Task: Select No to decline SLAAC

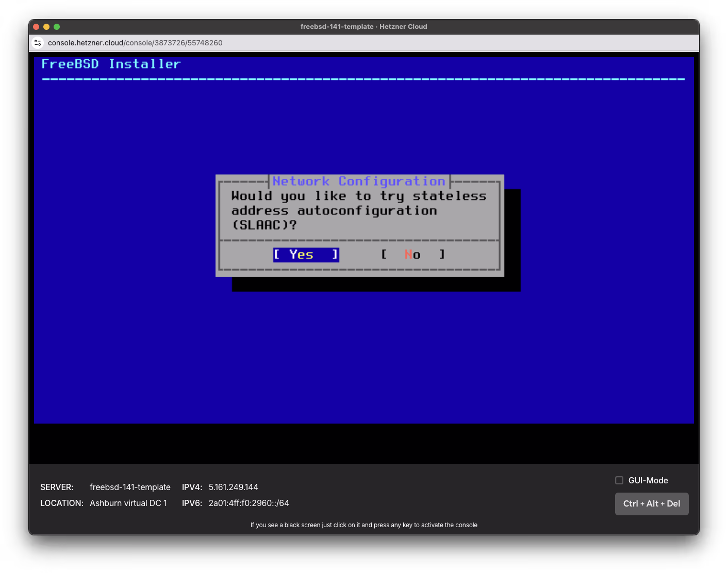Action: [x=412, y=254]
